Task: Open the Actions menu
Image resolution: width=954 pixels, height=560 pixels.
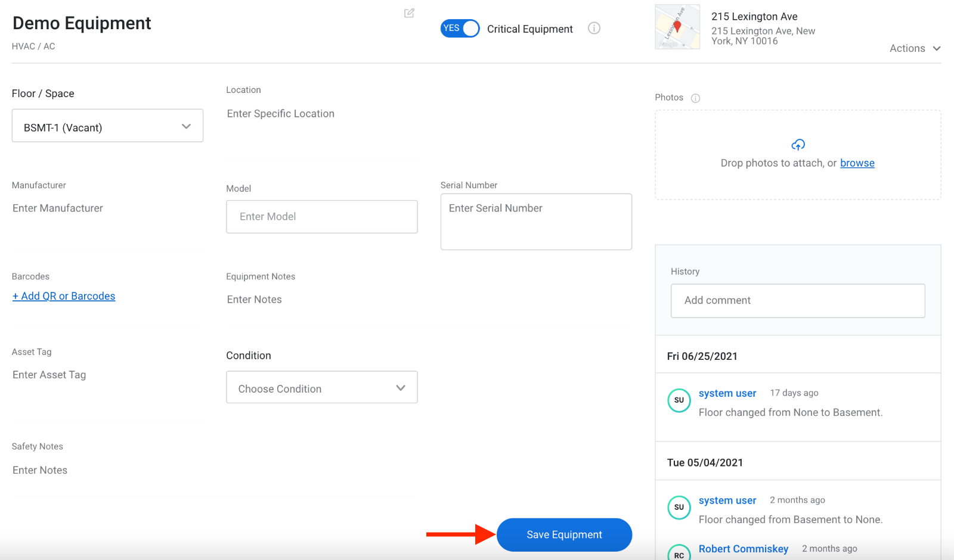Action: point(915,49)
